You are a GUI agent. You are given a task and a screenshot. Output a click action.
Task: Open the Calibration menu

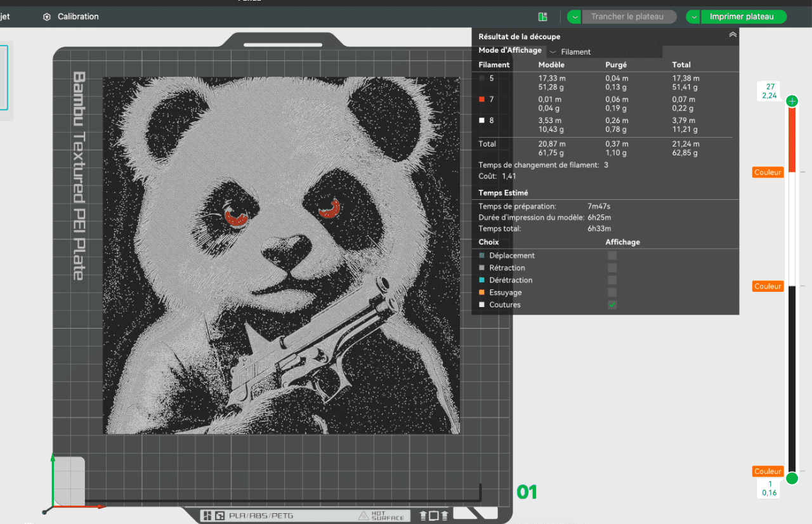point(77,16)
